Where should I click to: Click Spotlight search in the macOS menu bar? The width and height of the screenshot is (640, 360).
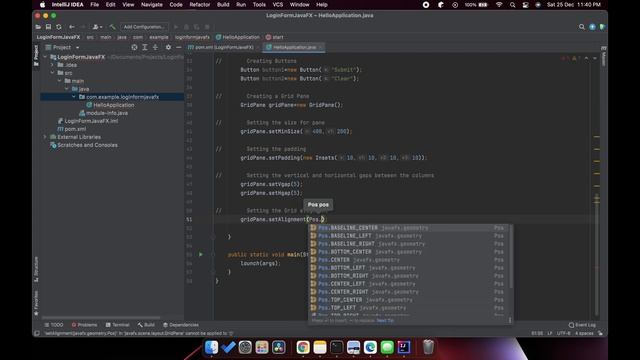(x=512, y=5)
